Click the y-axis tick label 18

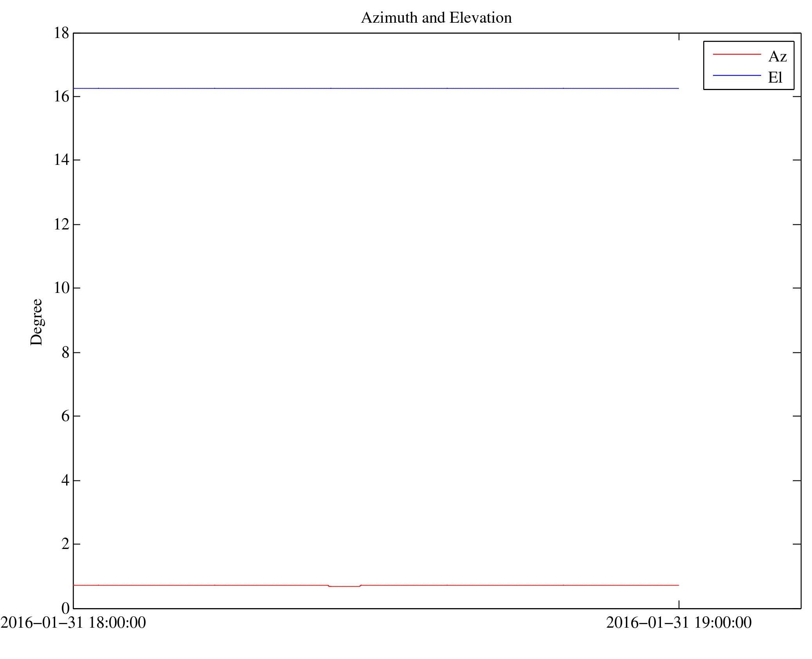[x=61, y=33]
